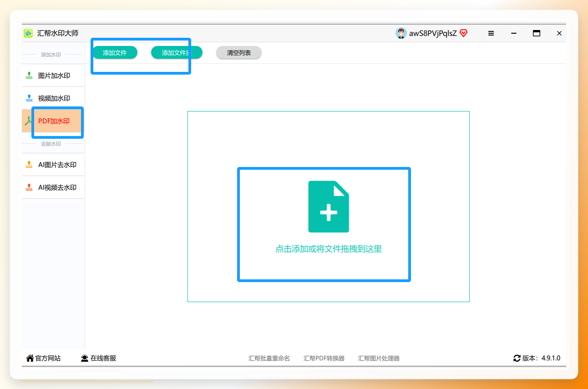This screenshot has height=389, width=588.
Task: Click the 点击添加或将文件拖拽到这里 text
Action: [329, 249]
